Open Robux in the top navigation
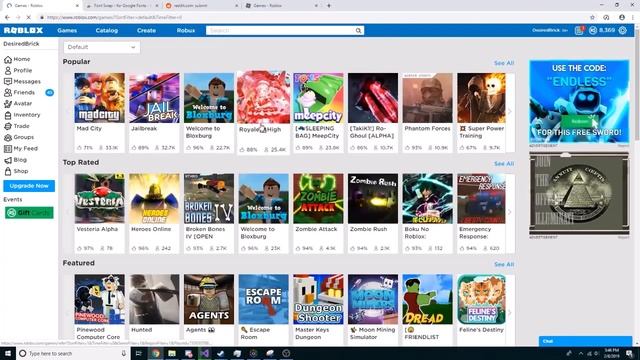Viewport: 640px width, 360px height. 186,31
